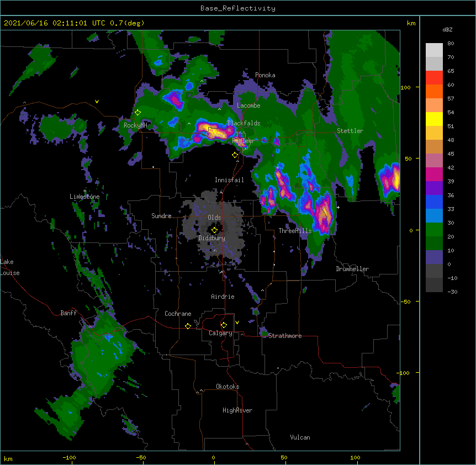The height and width of the screenshot is (465, 476).
Task: Select the Banff label
Action: coord(68,313)
